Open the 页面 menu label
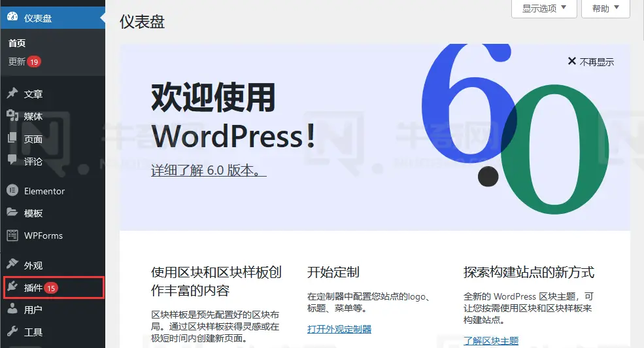 pos(33,139)
